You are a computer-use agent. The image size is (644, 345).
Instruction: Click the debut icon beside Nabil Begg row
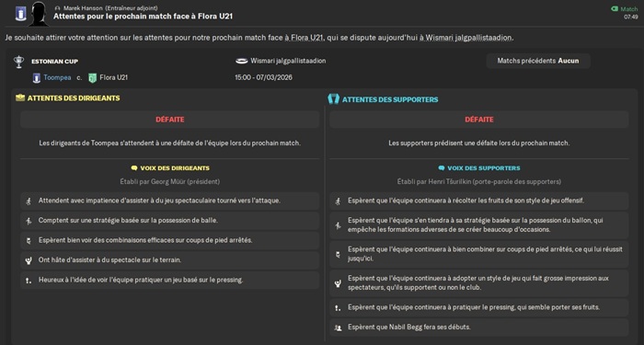338,328
